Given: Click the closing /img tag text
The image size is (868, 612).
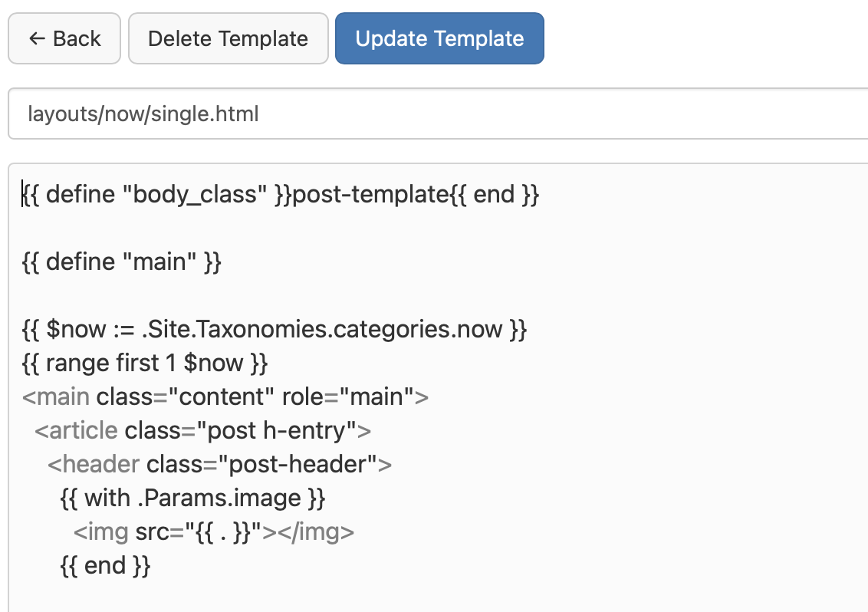Looking at the screenshot, I should pos(316,531).
